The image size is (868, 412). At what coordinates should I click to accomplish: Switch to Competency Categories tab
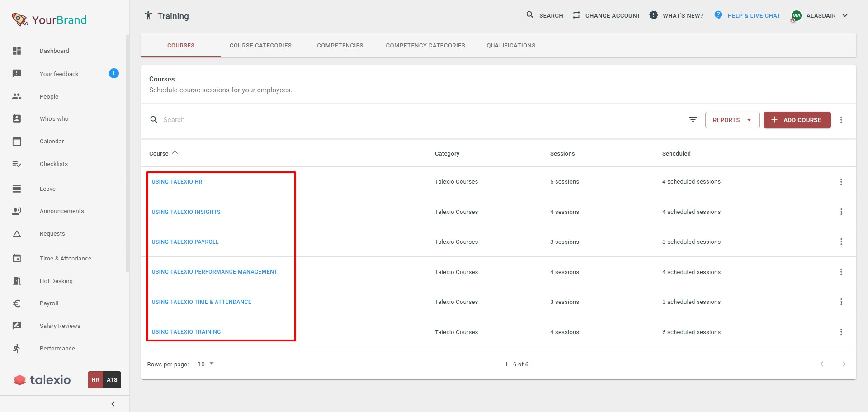425,45
